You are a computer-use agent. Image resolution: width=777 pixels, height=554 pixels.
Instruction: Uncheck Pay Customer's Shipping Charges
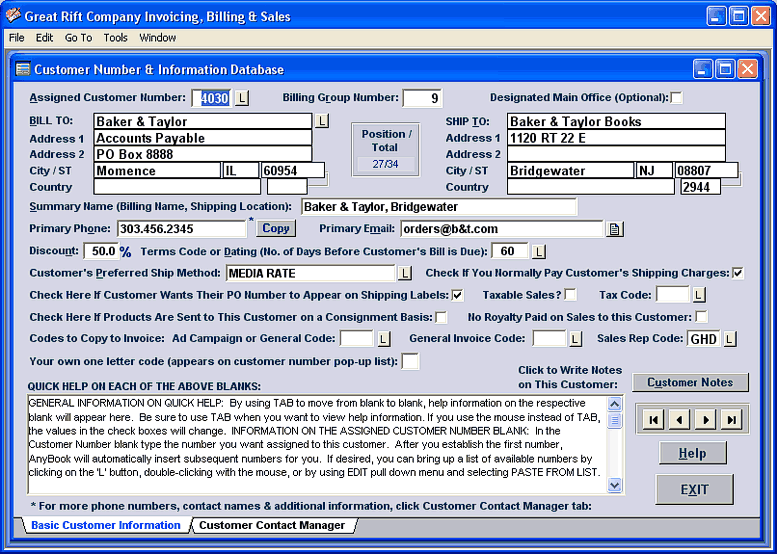coord(738,273)
